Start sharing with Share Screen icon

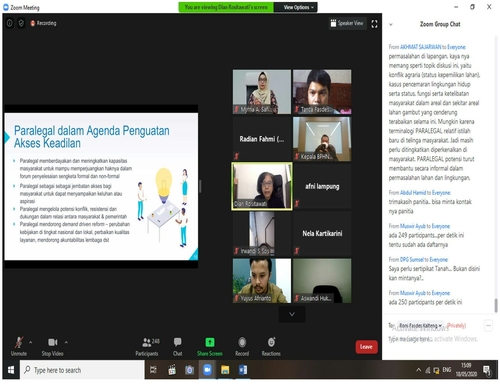210,342
